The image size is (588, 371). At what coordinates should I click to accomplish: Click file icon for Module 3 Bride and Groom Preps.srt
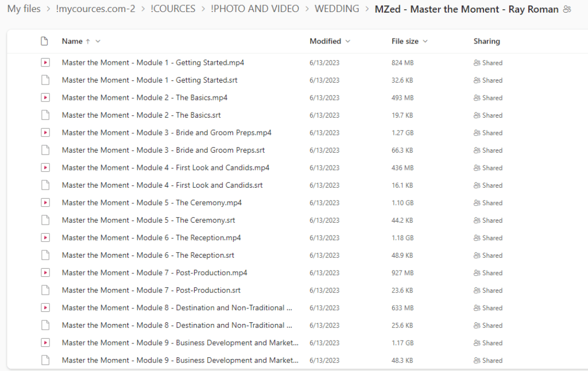45,150
